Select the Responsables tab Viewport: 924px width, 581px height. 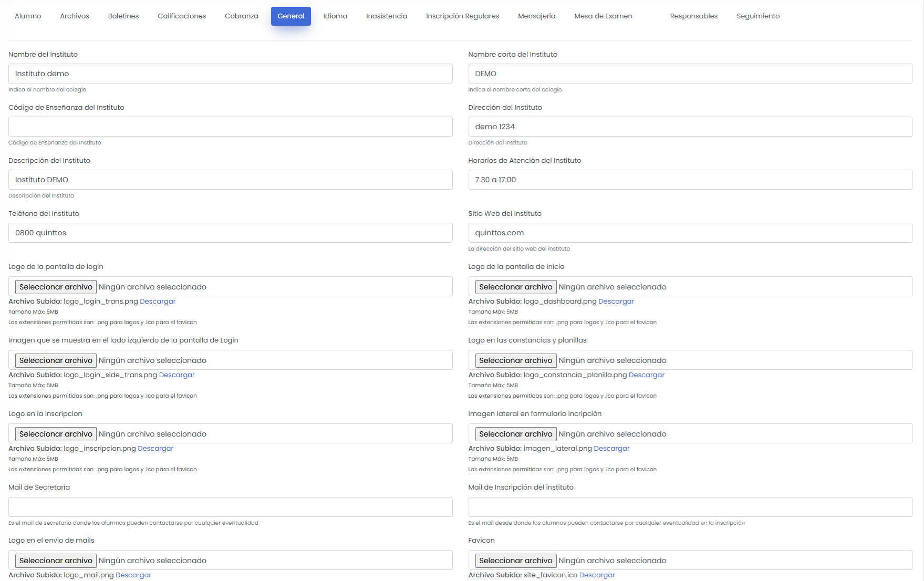(694, 16)
